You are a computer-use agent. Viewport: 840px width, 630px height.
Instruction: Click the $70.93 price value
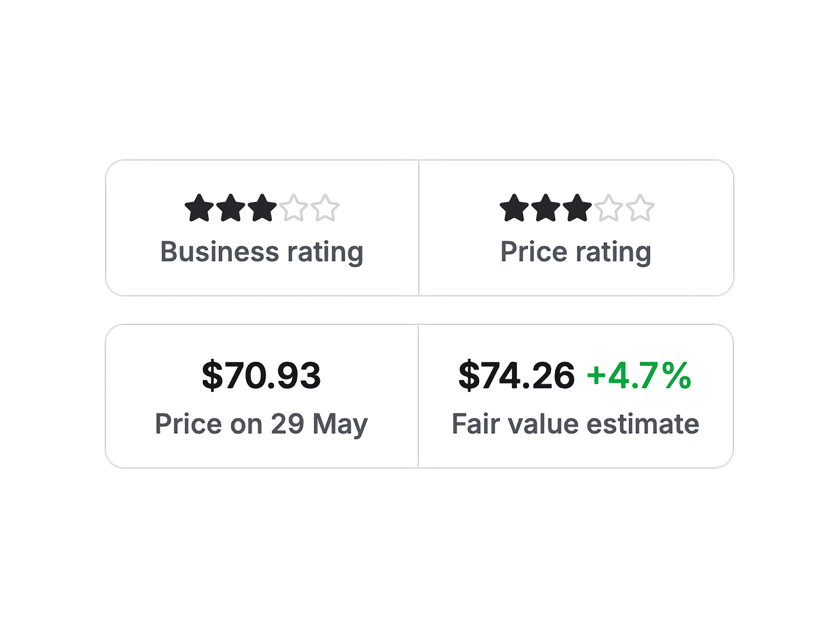(x=261, y=376)
